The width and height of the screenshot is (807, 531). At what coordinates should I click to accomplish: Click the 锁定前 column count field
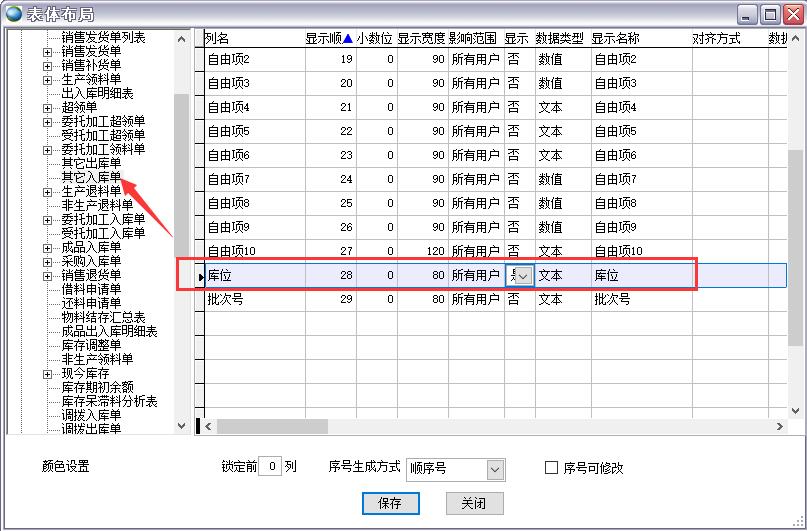coord(269,467)
